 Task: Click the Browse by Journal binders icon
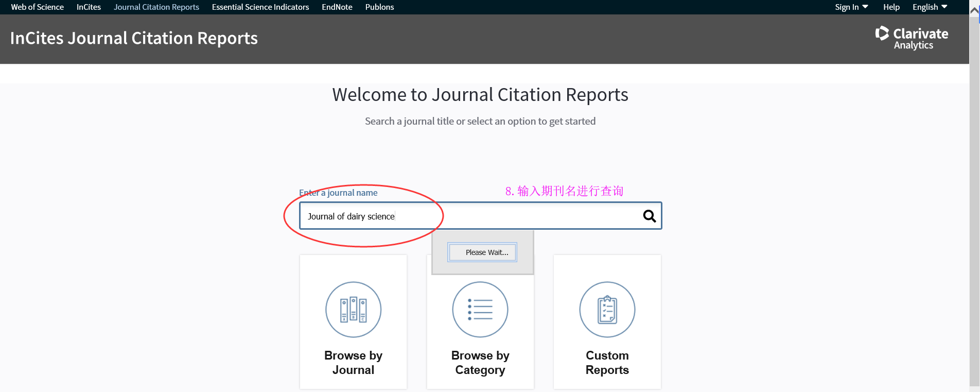pyautogui.click(x=354, y=310)
